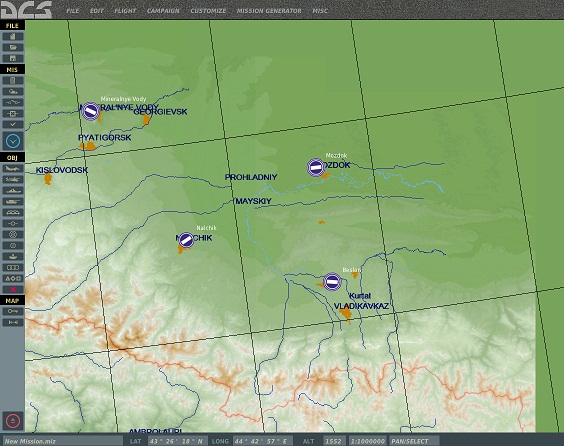
Task: Select the static objects car-shaped tool
Action: (x=13, y=213)
